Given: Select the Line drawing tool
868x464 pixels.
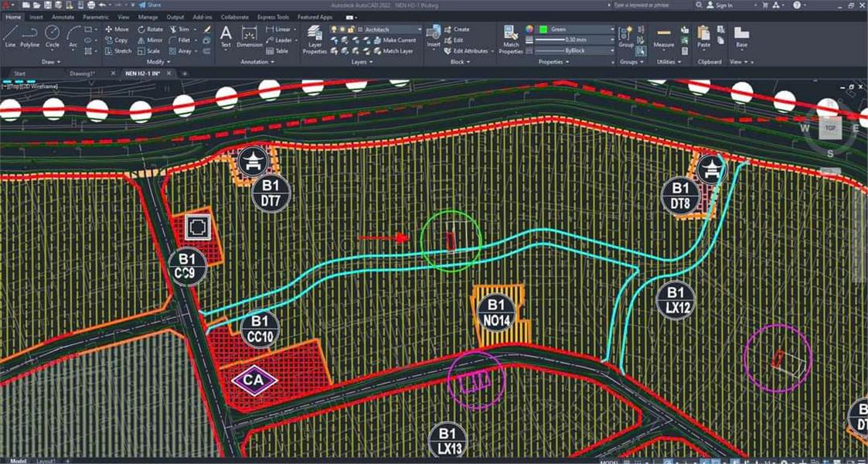Looking at the screenshot, I should [10, 36].
